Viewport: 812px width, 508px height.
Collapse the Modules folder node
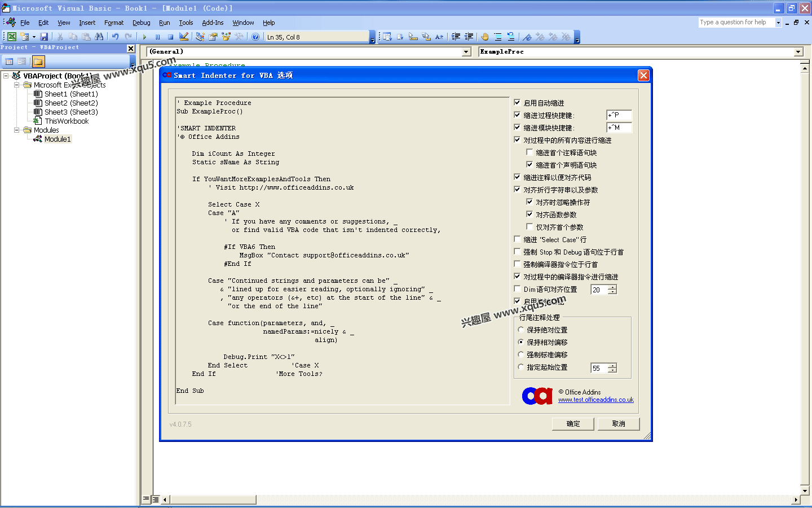[17, 130]
